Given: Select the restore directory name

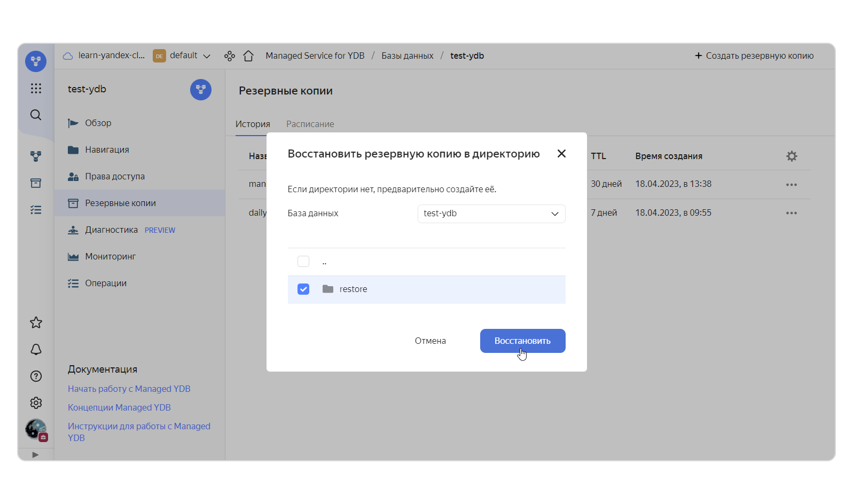Looking at the screenshot, I should tap(353, 289).
